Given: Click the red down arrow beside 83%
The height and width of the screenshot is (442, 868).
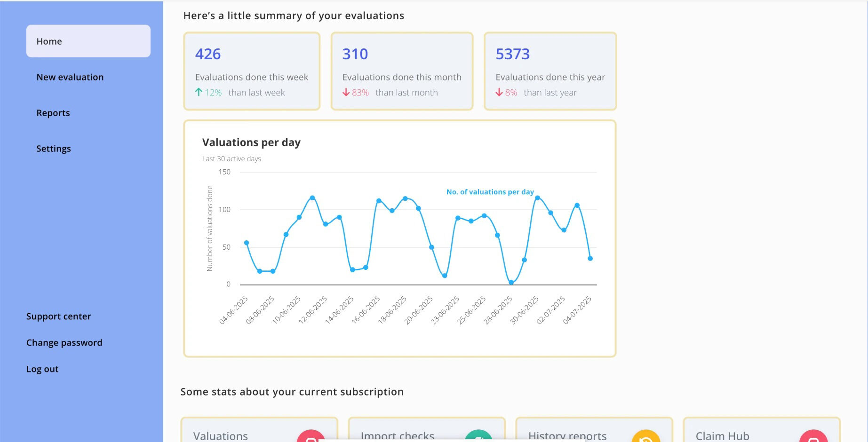Looking at the screenshot, I should (x=346, y=93).
